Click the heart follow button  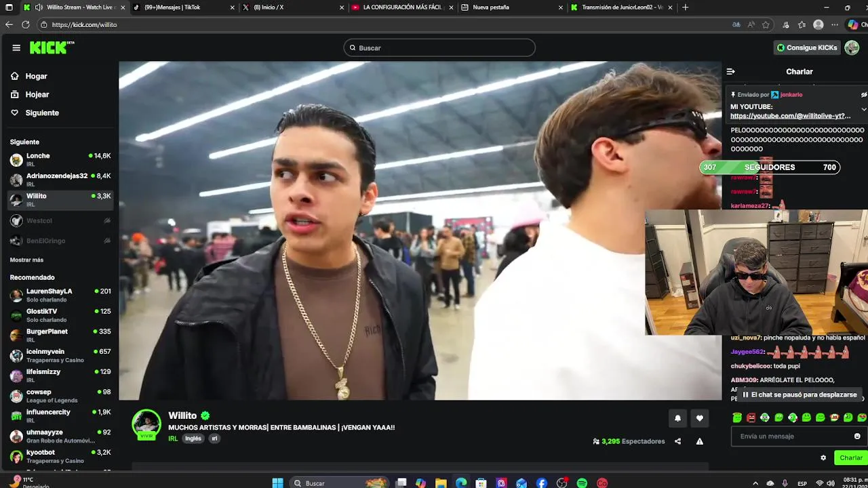700,418
